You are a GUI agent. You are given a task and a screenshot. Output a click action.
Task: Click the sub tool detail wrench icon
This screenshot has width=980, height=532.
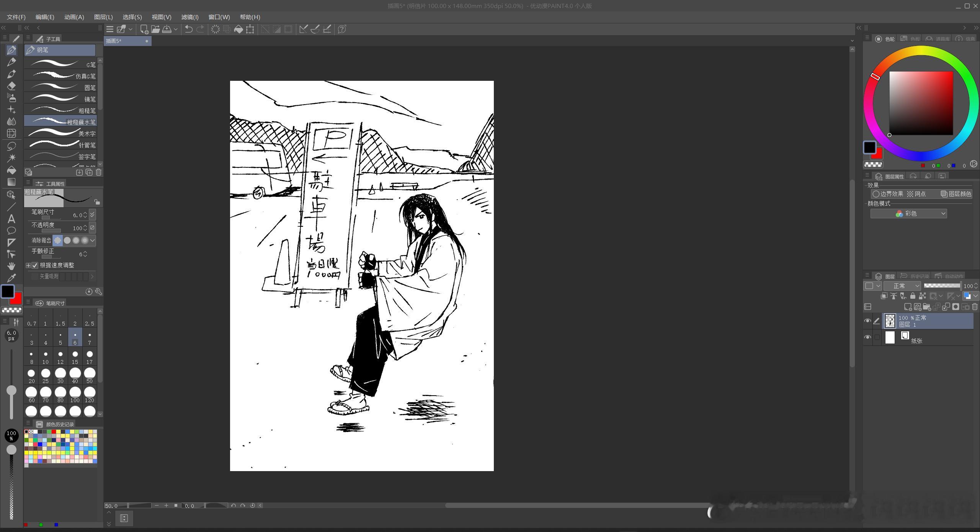click(98, 292)
